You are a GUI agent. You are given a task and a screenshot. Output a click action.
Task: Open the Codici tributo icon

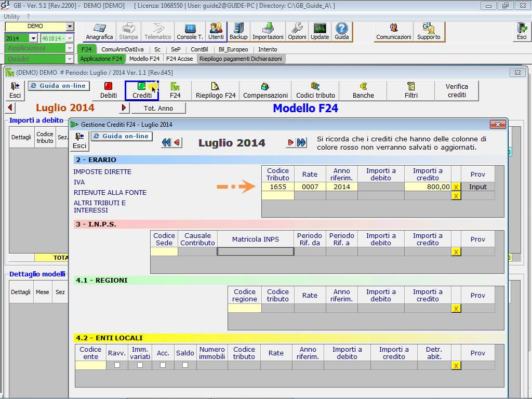[x=315, y=90]
